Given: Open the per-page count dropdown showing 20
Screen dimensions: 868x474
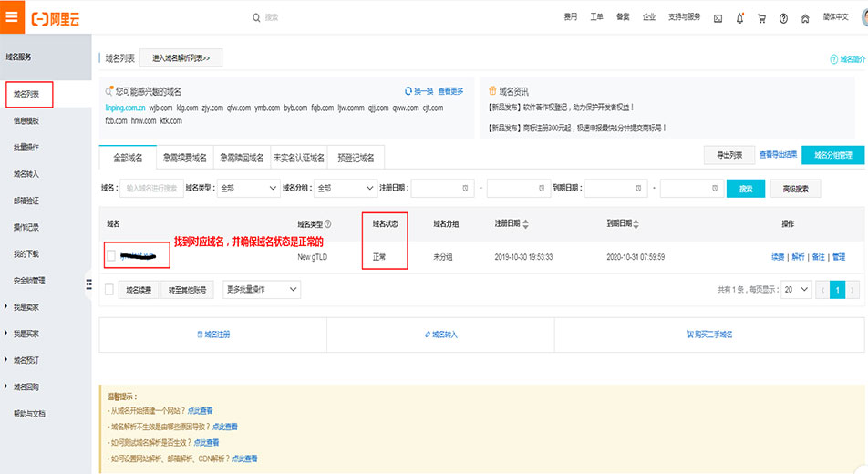Looking at the screenshot, I should [798, 289].
